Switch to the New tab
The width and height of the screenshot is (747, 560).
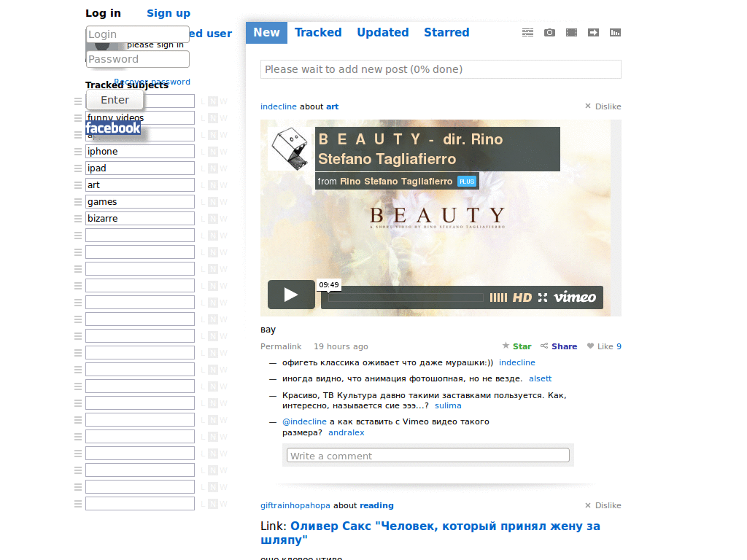[x=266, y=32]
